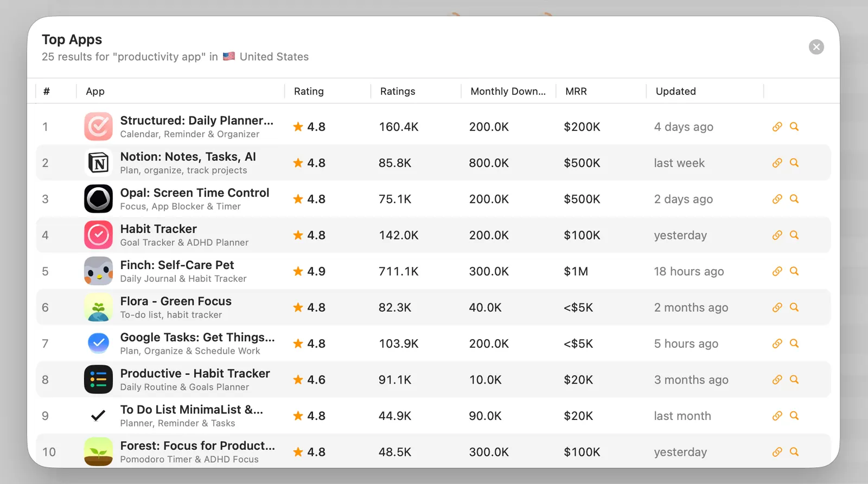This screenshot has height=484, width=868.
Task: Select the 10.0K monthly downloads value
Action: [485, 380]
